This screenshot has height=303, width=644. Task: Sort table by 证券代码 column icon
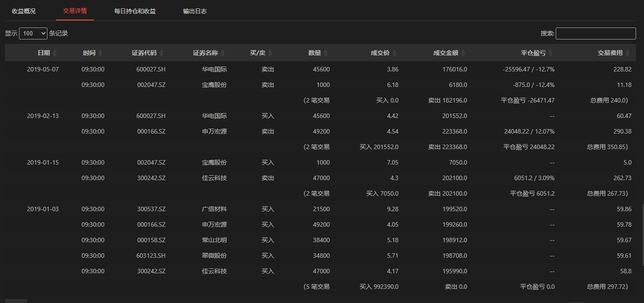pyautogui.click(x=161, y=53)
